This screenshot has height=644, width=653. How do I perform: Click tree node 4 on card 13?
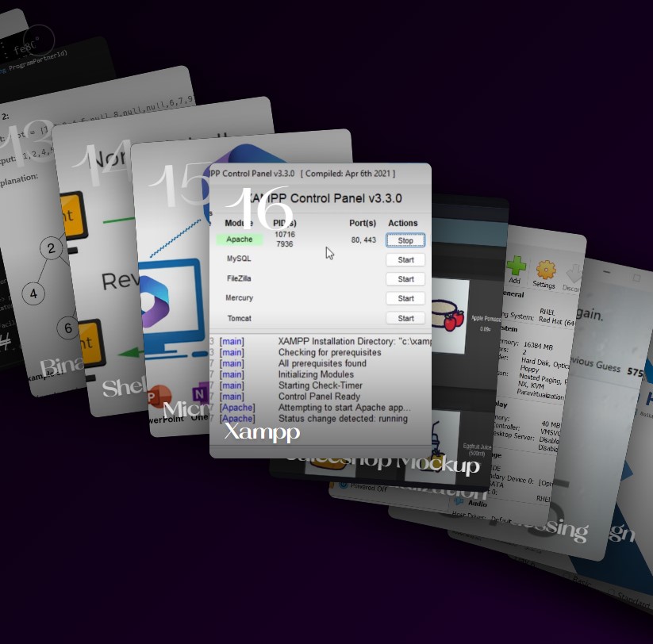(33, 293)
